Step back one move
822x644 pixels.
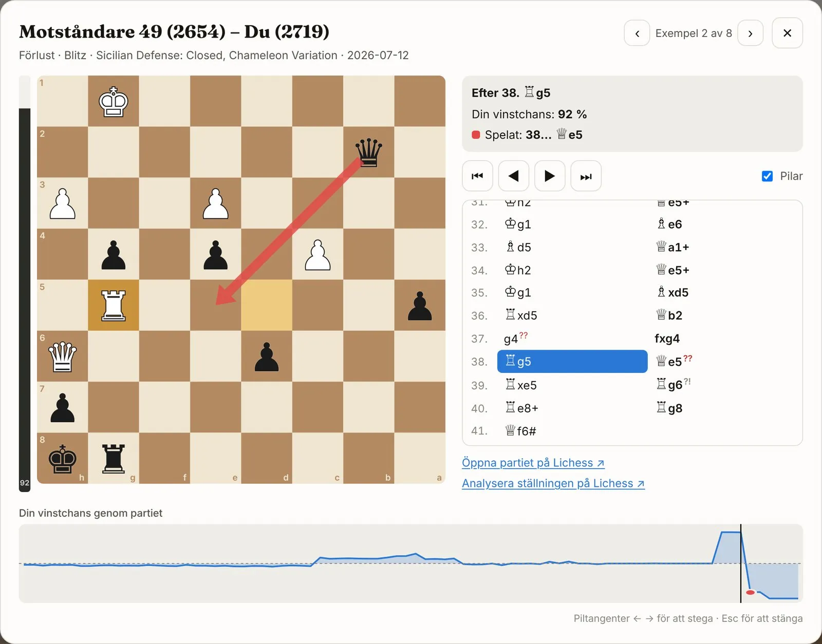[x=513, y=176]
